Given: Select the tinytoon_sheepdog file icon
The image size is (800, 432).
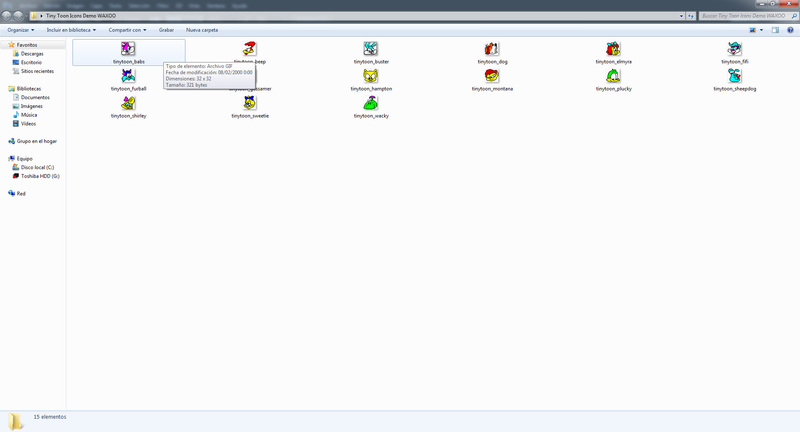Looking at the screenshot, I should tap(735, 76).
